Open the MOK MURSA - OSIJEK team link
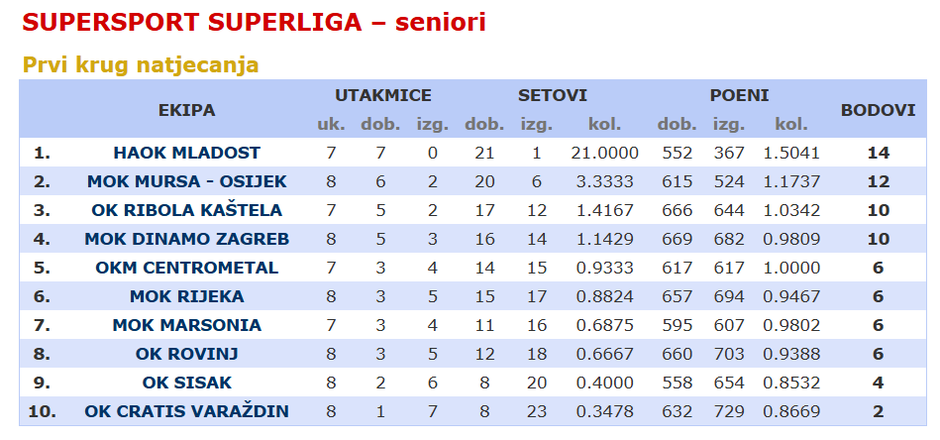This screenshot has width=940, height=440. 187,181
